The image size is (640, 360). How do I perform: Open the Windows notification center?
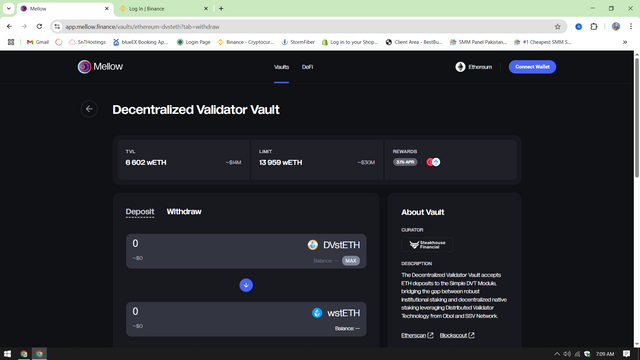point(627,354)
